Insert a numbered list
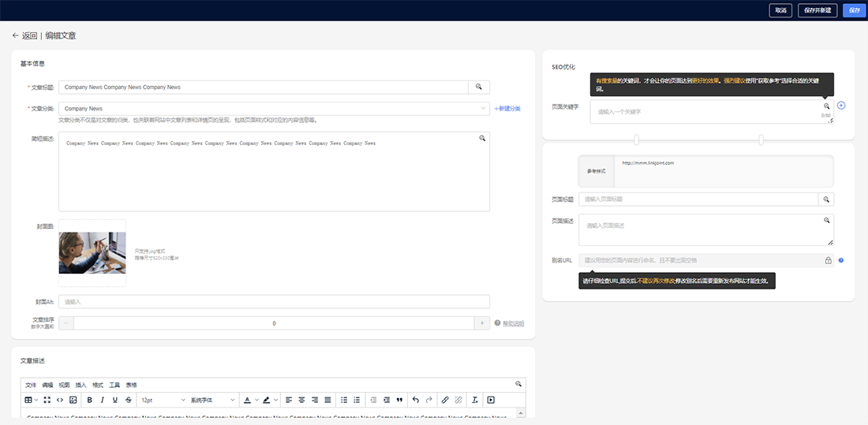The width and height of the screenshot is (868, 425). tap(357, 400)
